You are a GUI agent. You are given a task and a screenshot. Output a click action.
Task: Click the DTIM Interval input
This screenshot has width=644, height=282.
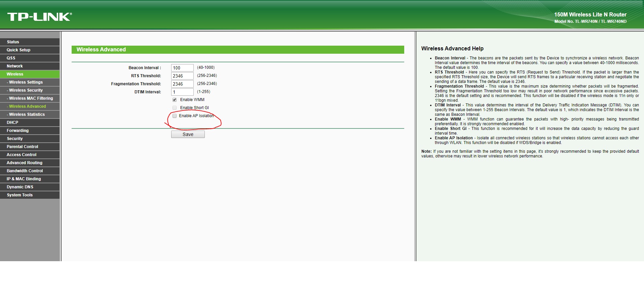pyautogui.click(x=182, y=92)
